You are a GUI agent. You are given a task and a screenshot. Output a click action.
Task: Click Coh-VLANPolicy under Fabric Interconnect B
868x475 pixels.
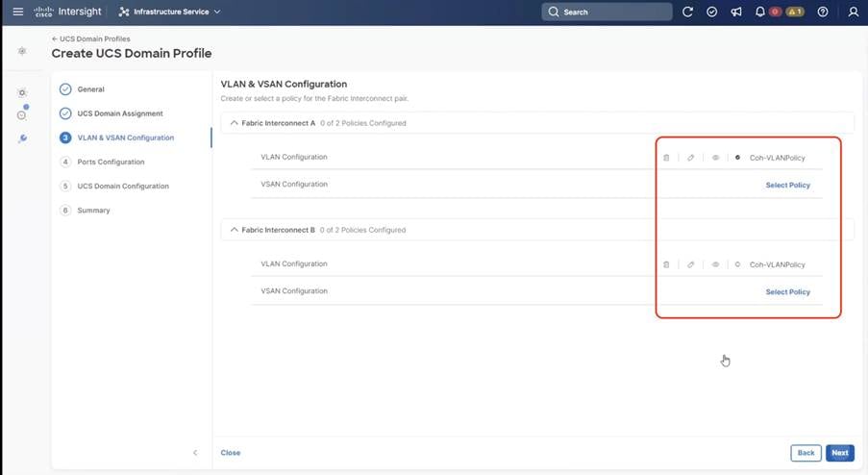pos(778,264)
